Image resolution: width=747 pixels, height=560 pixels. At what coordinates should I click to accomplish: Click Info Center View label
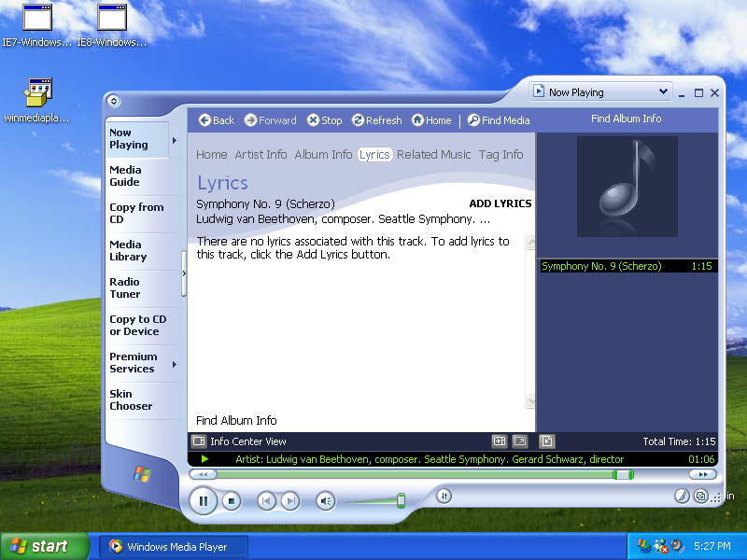tap(248, 441)
